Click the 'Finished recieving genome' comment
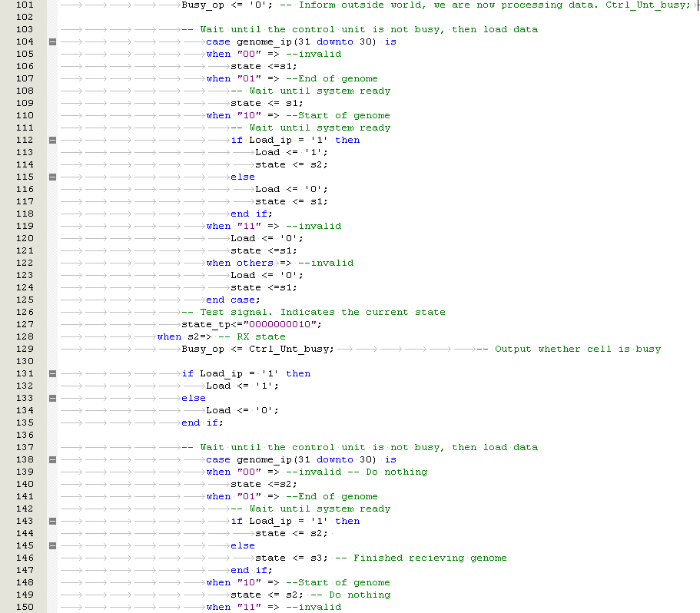 pyautogui.click(x=420, y=558)
